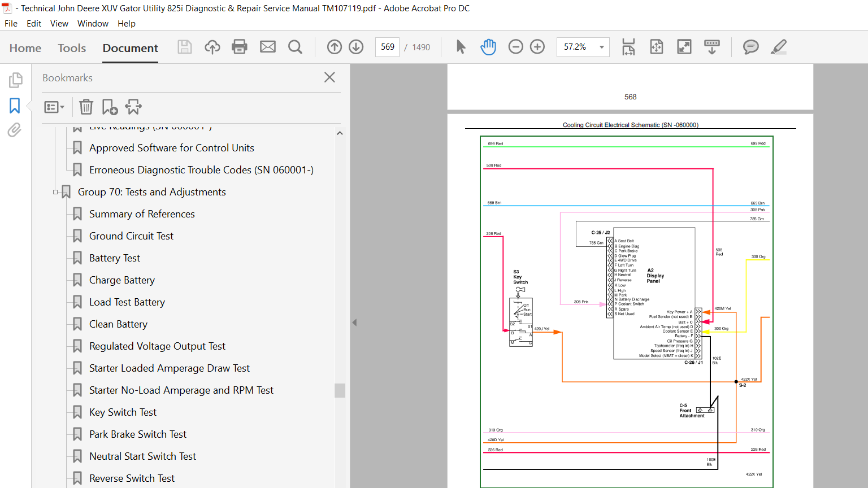Zoom in with the plus icon
The height and width of the screenshot is (488, 868).
[x=537, y=47]
